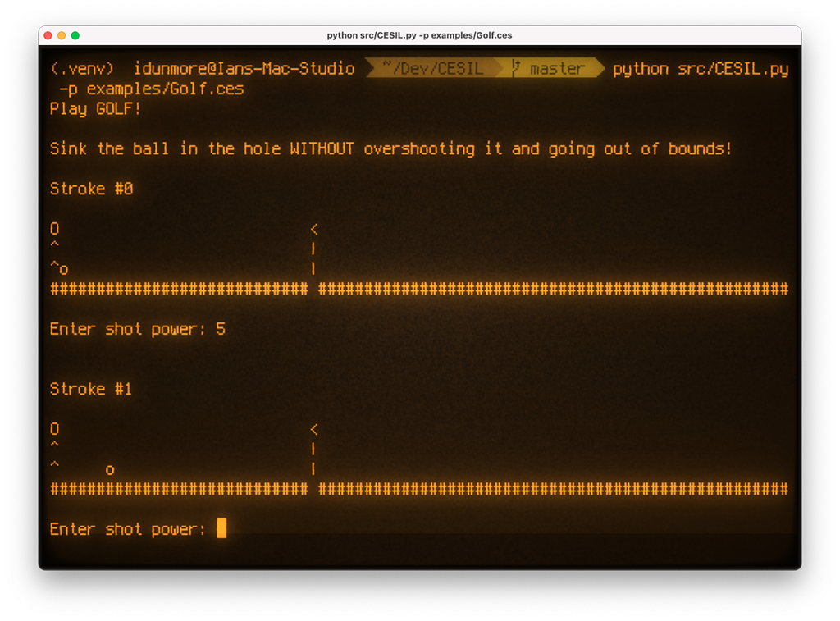Click the green macOS zoom button
Screen dimensions: 840x621
point(75,35)
